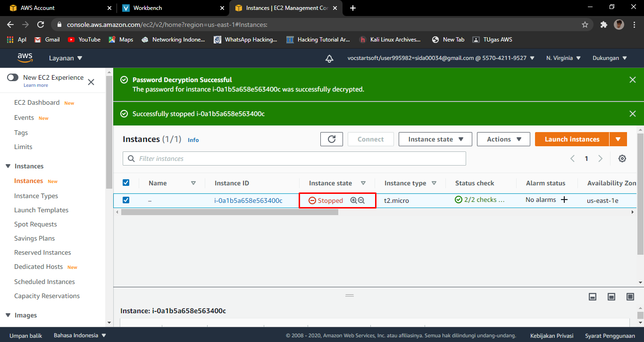Open table preferences gear icon
The height and width of the screenshot is (342, 644).
point(622,158)
